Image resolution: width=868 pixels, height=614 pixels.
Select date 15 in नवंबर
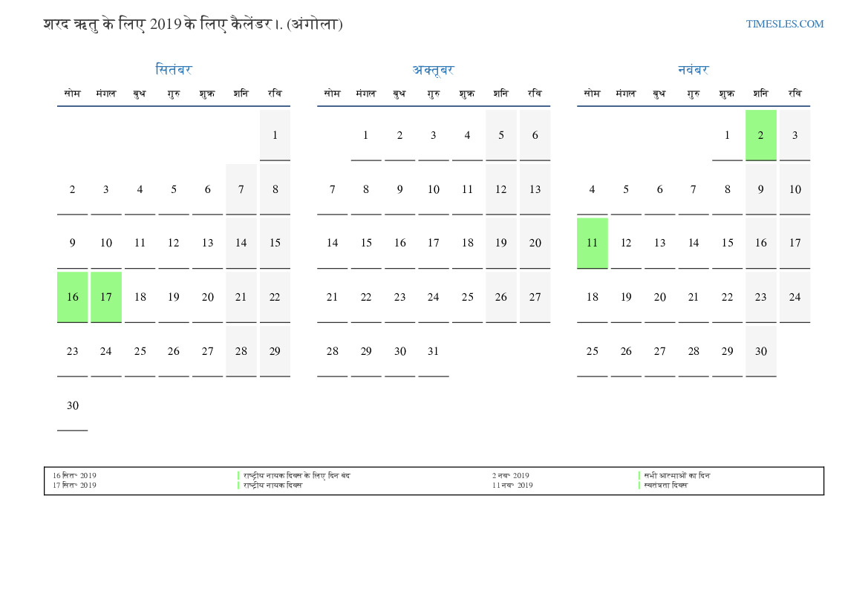[x=728, y=244]
